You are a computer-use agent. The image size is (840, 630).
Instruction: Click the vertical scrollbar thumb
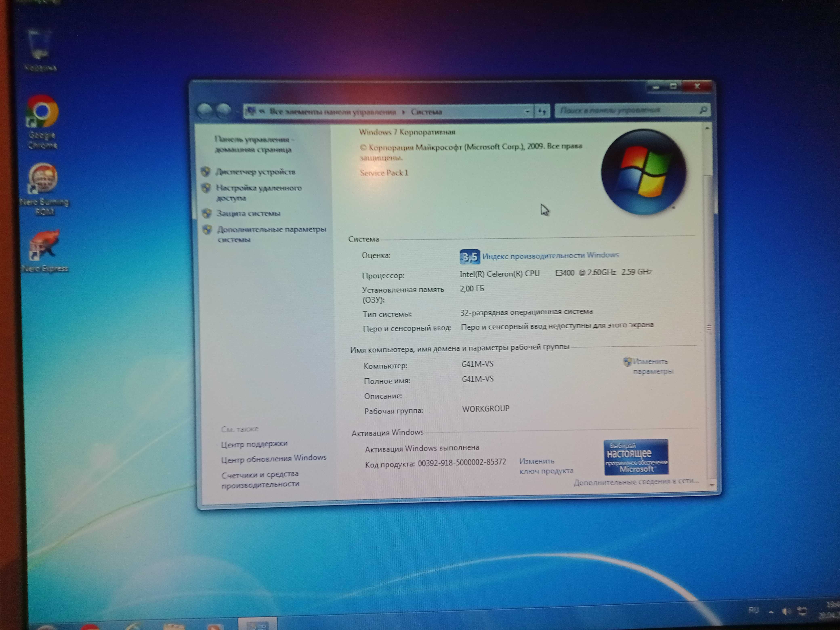(x=709, y=327)
